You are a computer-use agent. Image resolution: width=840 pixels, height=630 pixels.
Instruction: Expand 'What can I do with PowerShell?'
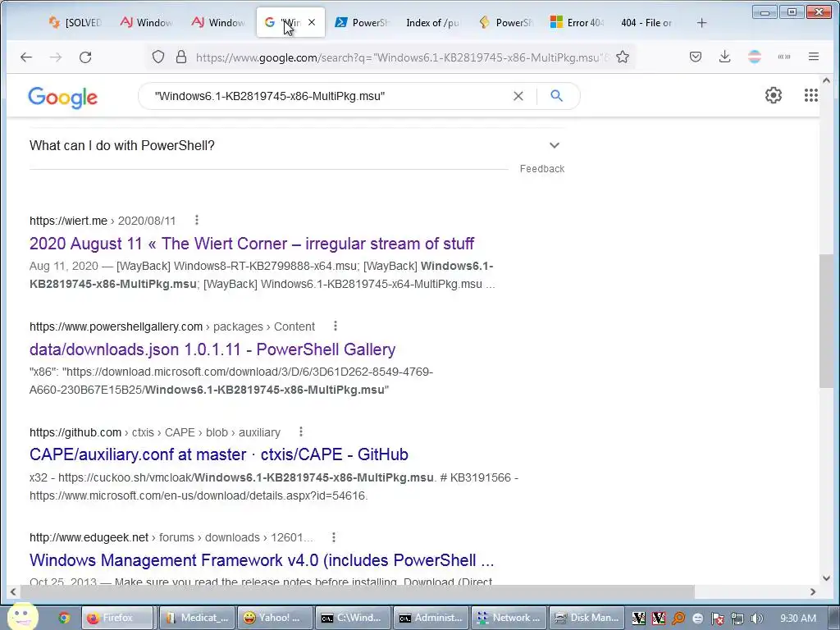click(x=295, y=146)
